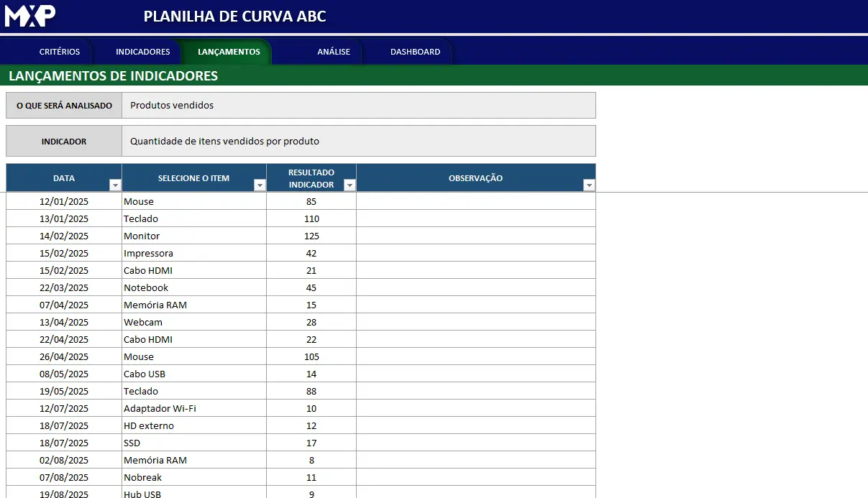Select the cell with value 125

[311, 236]
